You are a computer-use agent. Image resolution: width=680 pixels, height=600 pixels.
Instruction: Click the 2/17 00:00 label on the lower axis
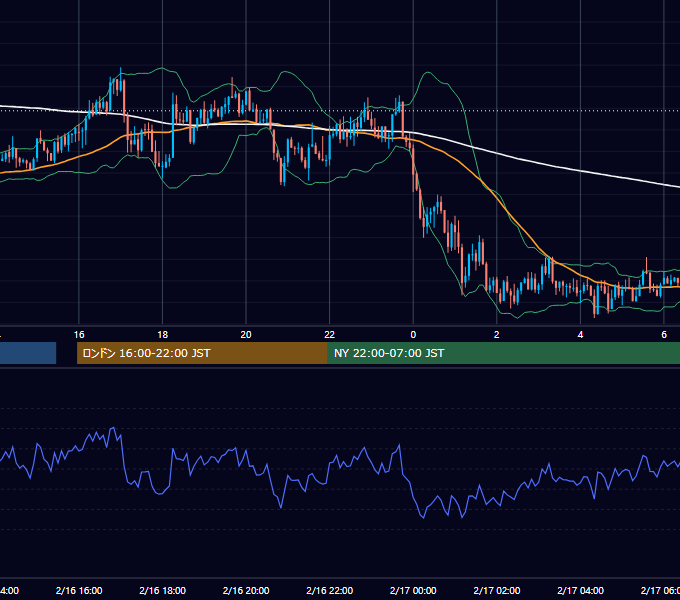point(413,590)
